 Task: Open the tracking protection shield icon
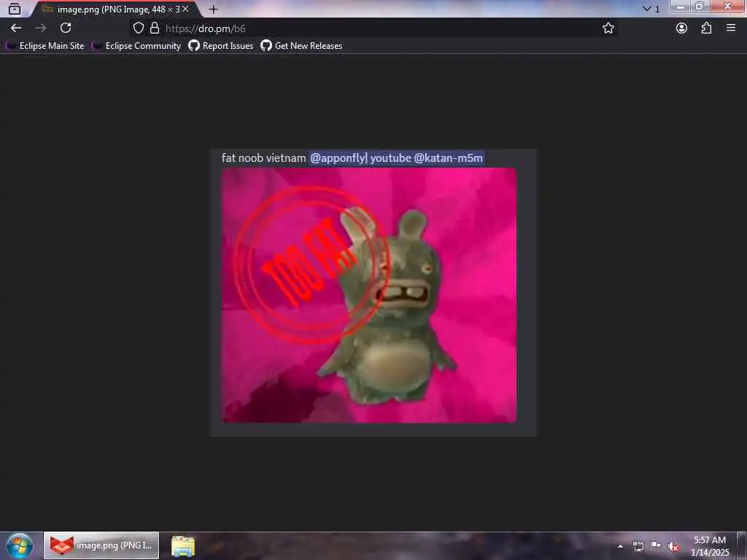pyautogui.click(x=138, y=28)
